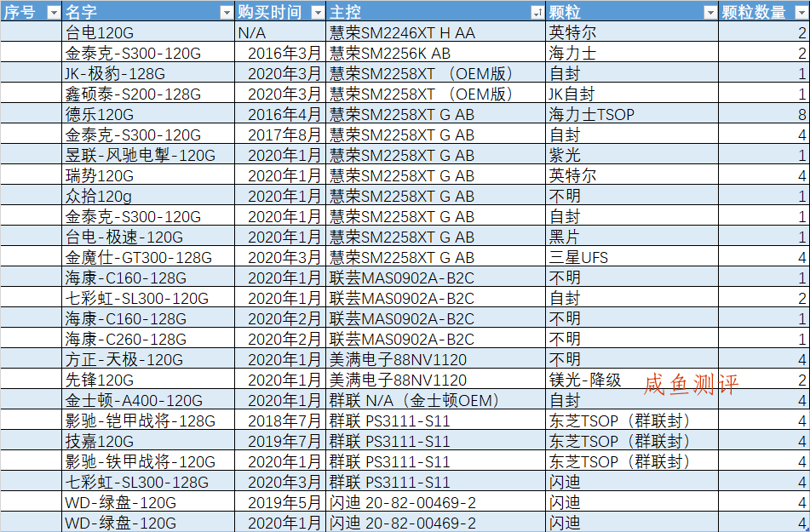This screenshot has height=532, width=810.
Task: Open the 颗粒数量 column filter dropdown
Action: coord(802,13)
